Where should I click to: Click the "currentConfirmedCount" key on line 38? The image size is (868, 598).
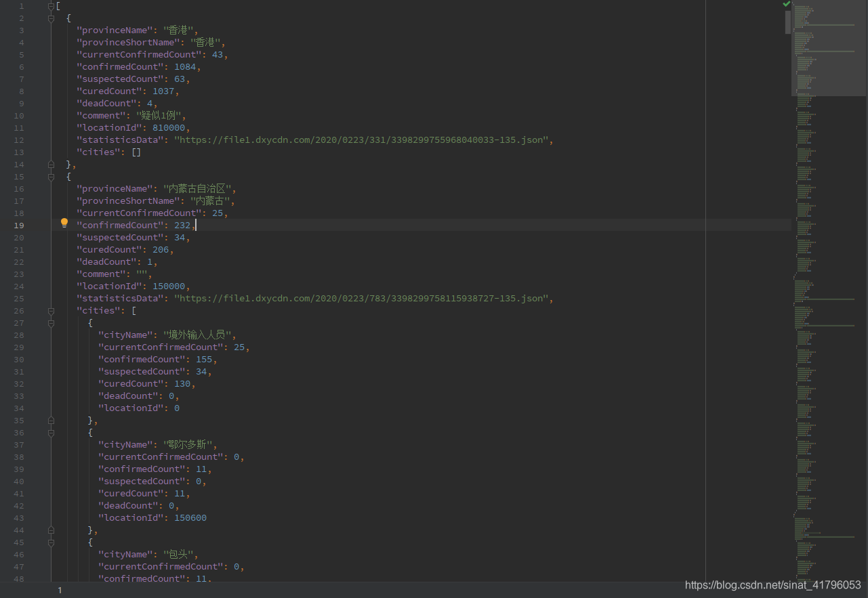coord(161,457)
